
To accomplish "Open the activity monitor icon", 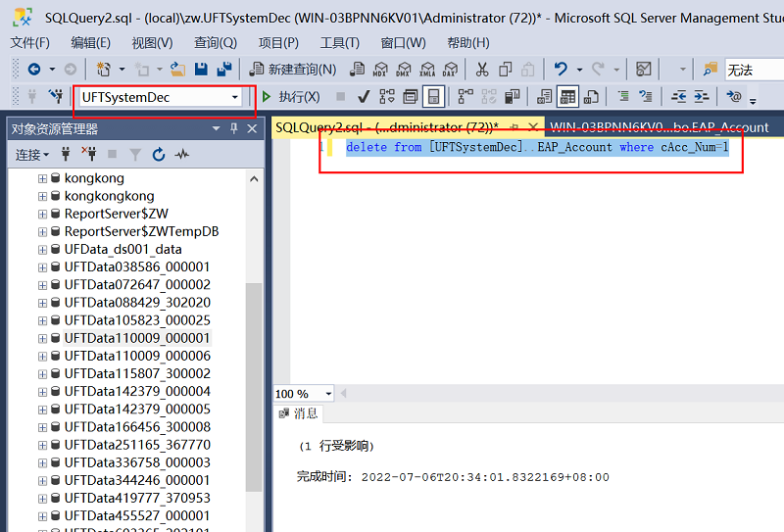I will click(644, 69).
